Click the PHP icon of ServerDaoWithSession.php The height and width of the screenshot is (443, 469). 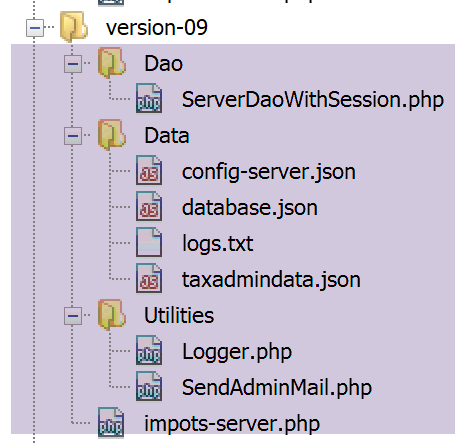(x=149, y=98)
